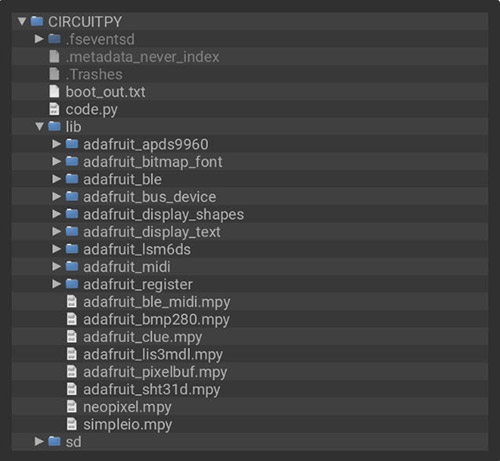This screenshot has width=500, height=461.
Task: Select adafruit_display_shapes in the tree
Action: click(x=250, y=214)
